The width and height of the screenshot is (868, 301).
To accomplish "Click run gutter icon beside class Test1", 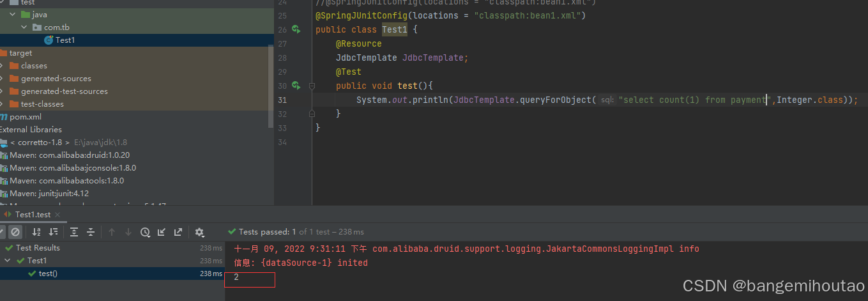I will pyautogui.click(x=296, y=29).
